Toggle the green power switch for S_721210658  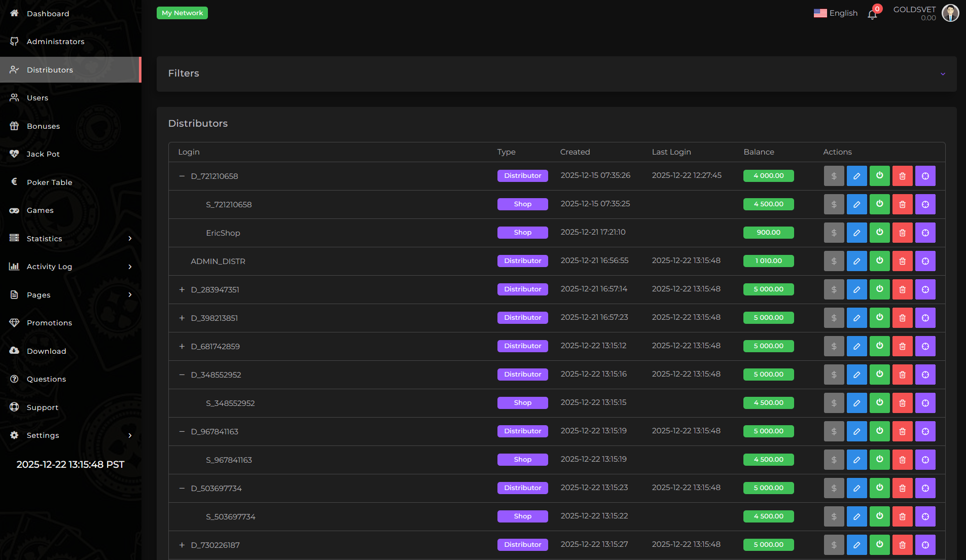(x=879, y=204)
